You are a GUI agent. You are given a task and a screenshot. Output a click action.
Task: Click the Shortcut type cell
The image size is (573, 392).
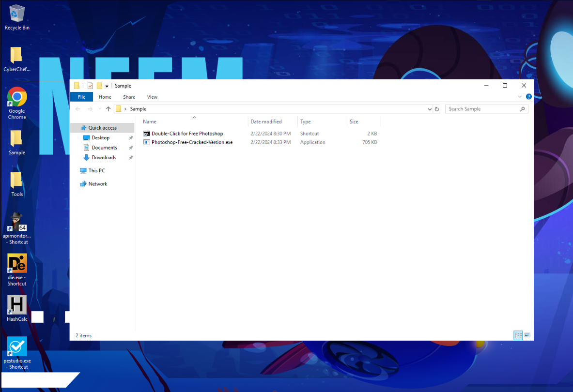tap(310, 134)
